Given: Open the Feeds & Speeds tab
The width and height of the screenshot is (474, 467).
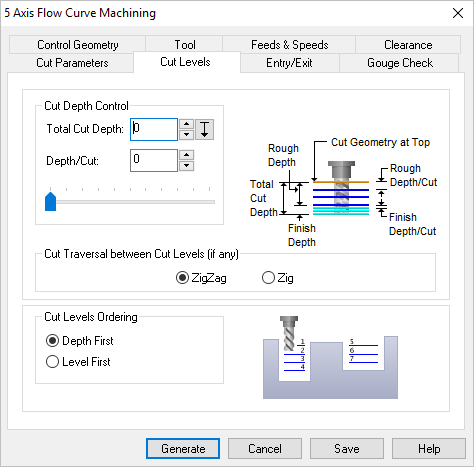Looking at the screenshot, I should (x=289, y=45).
